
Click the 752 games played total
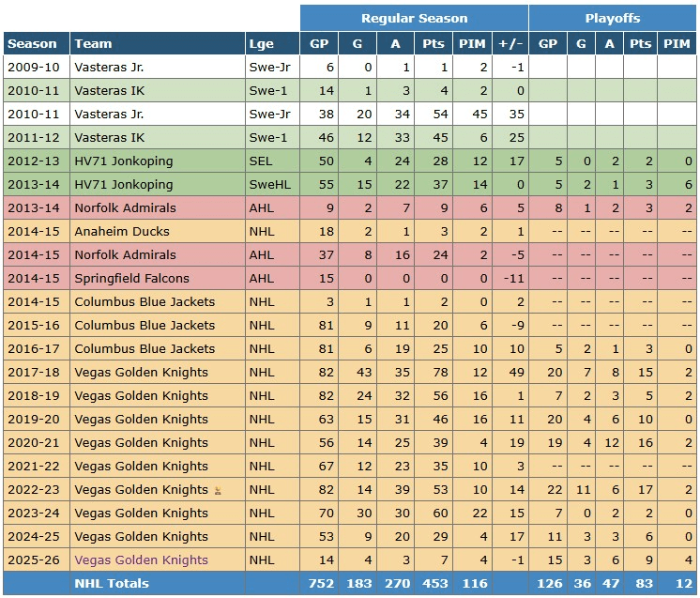tap(321, 583)
